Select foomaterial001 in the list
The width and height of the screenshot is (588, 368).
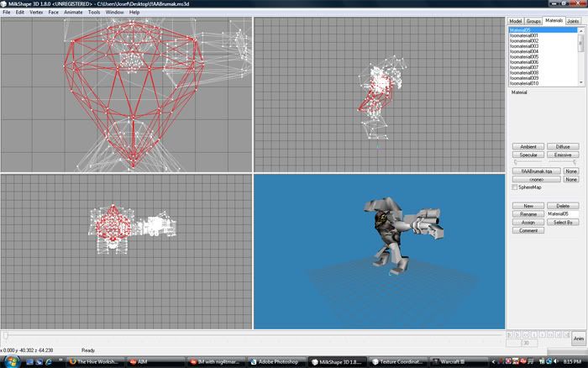click(x=543, y=35)
